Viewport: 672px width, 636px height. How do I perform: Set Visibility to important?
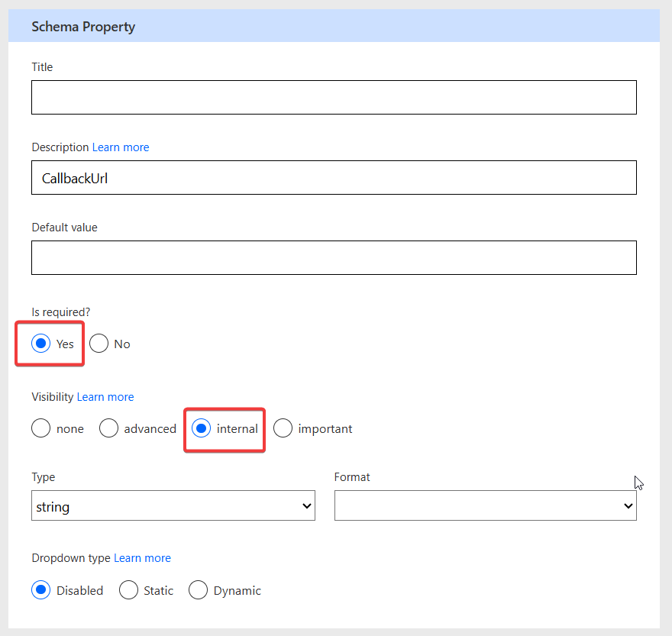pyautogui.click(x=283, y=428)
